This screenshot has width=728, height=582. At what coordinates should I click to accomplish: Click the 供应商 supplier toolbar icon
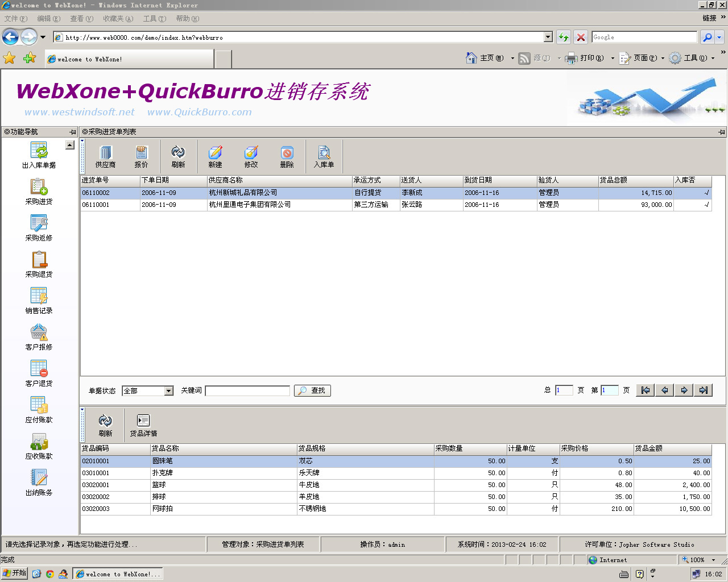[x=105, y=156]
